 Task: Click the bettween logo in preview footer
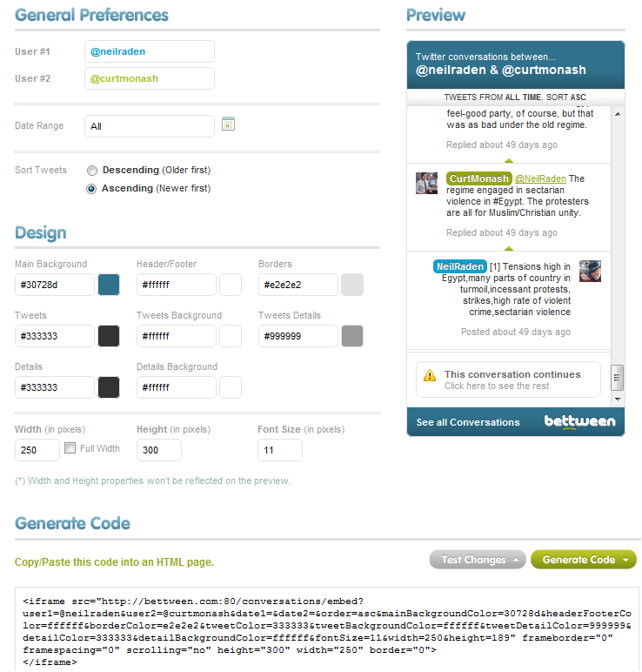pyautogui.click(x=579, y=422)
